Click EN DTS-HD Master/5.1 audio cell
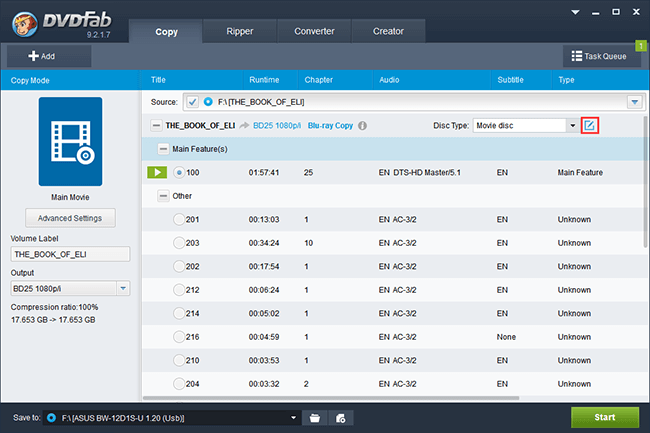Screen dimensions: 650x433 tap(420, 172)
